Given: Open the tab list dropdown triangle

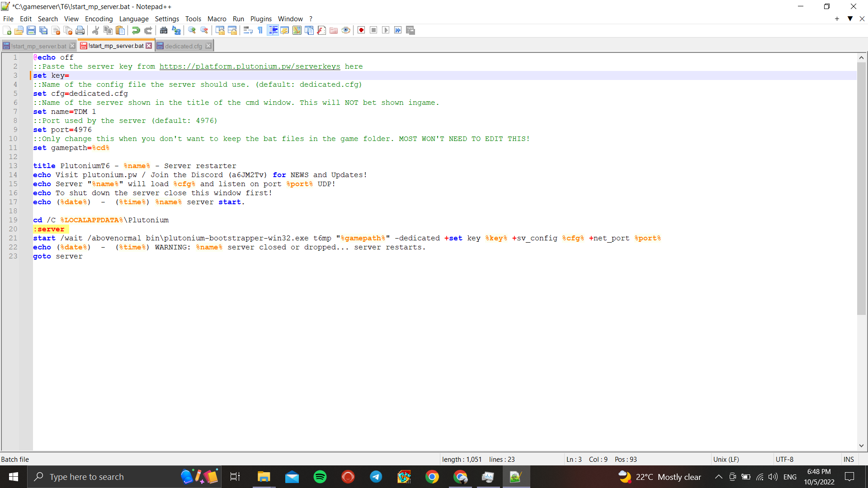Looking at the screenshot, I should 850,19.
